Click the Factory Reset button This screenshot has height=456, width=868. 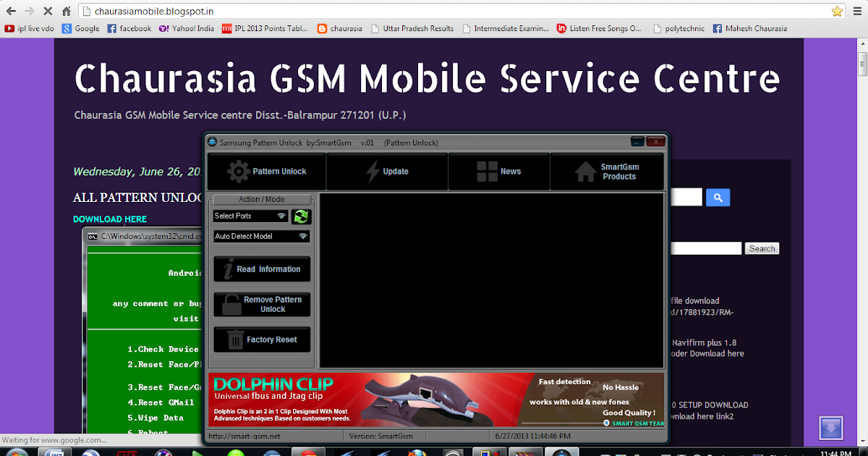[262, 339]
